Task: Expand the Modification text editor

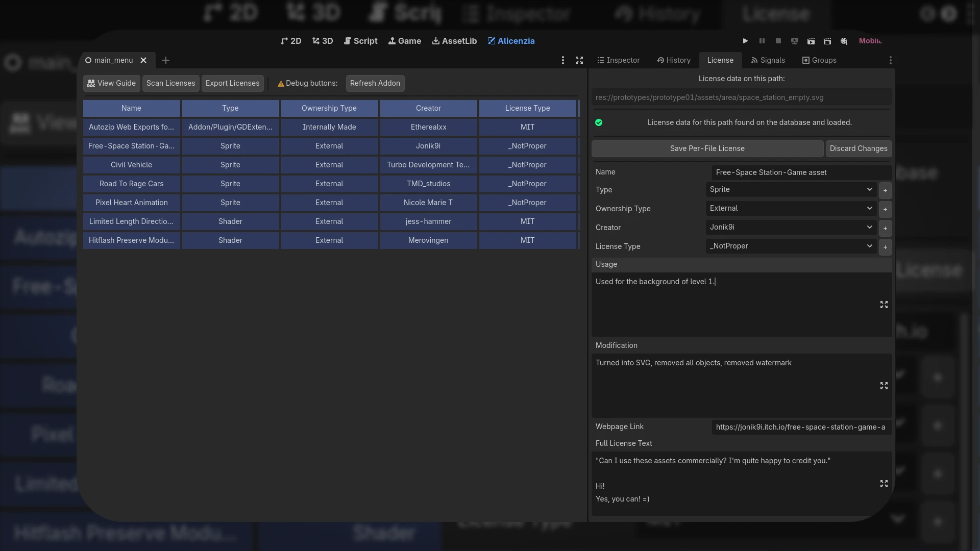Action: point(884,386)
